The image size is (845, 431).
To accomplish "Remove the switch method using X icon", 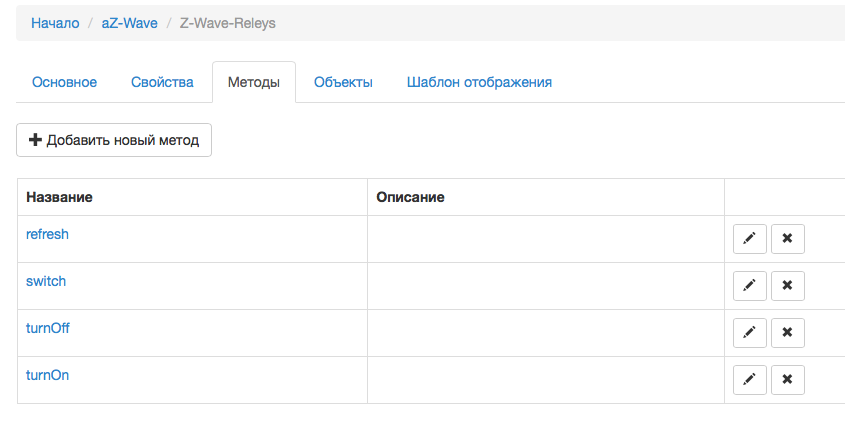I will pyautogui.click(x=787, y=286).
